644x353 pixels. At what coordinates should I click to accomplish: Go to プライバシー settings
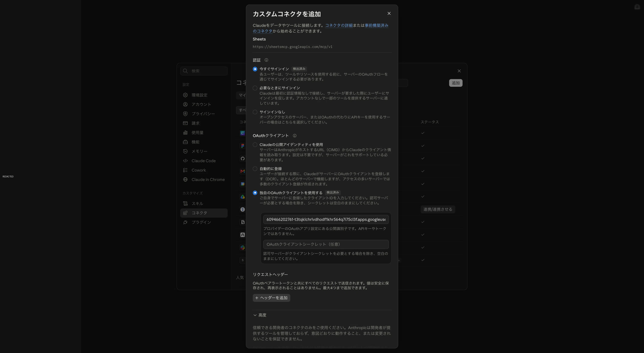click(204, 114)
